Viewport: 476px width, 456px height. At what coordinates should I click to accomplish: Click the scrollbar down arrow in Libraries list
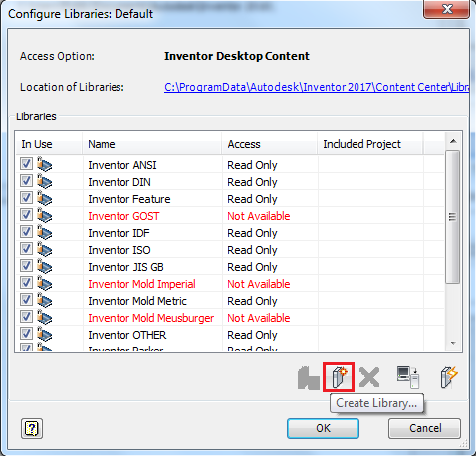(453, 343)
